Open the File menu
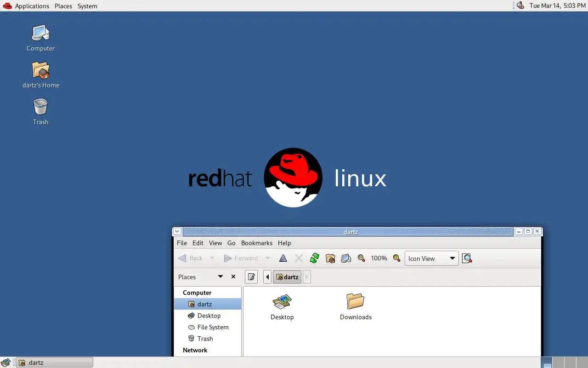This screenshot has width=588, height=368. 182,243
